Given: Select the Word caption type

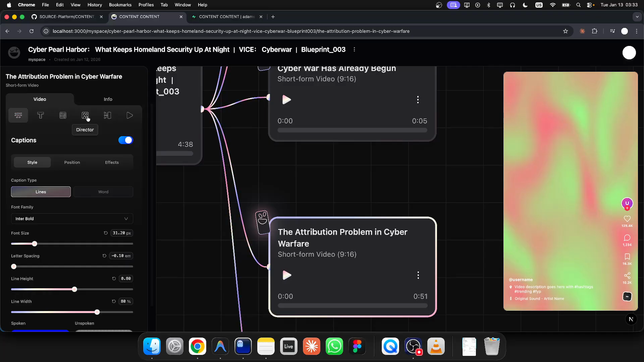Looking at the screenshot, I should point(103,192).
